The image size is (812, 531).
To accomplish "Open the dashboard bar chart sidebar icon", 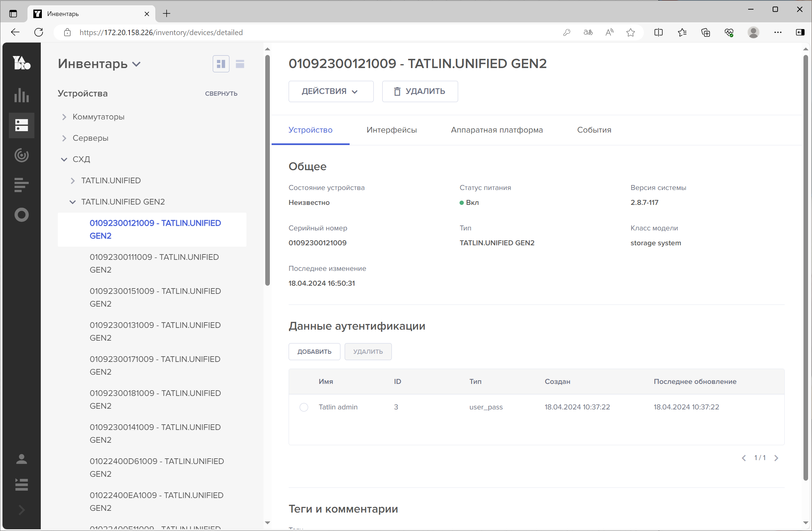I will [x=22, y=95].
